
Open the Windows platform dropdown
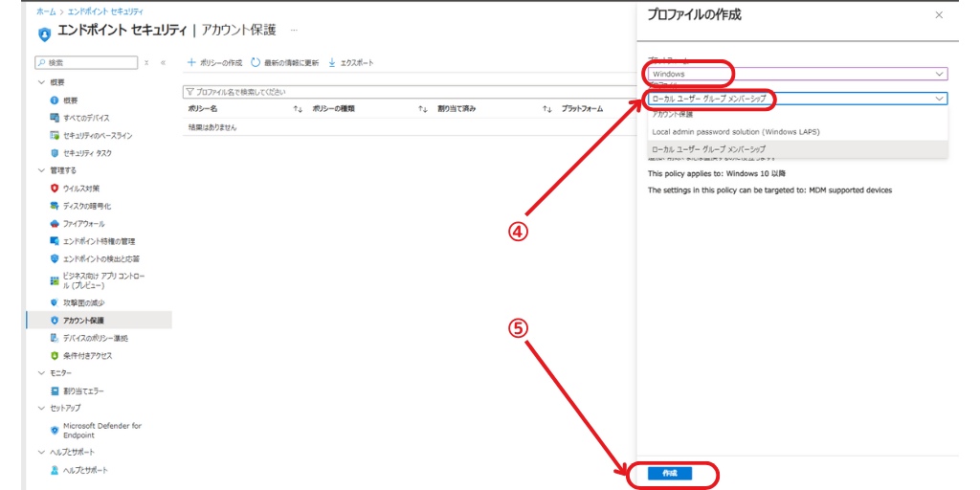click(x=797, y=74)
